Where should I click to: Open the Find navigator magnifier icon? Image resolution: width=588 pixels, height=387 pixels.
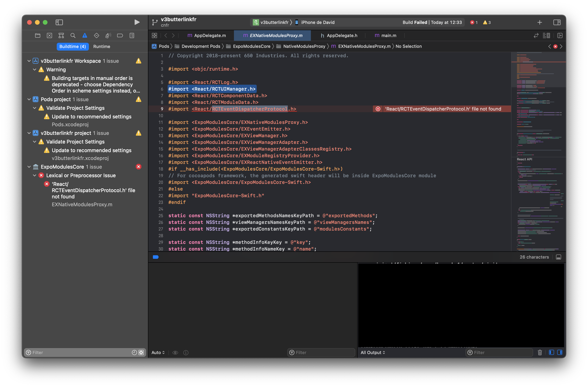[x=73, y=35]
